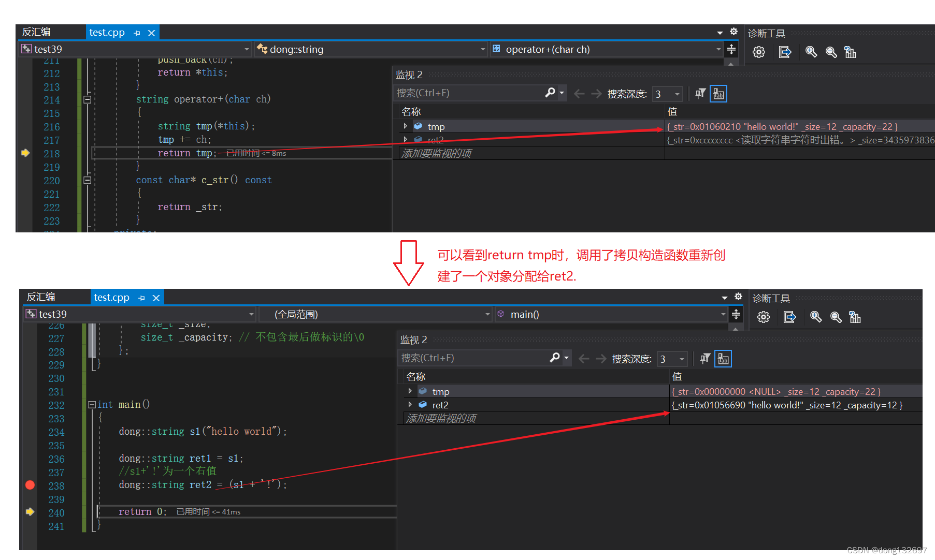
Task: Click editor split icon beside main() dropdown
Action: click(x=736, y=314)
